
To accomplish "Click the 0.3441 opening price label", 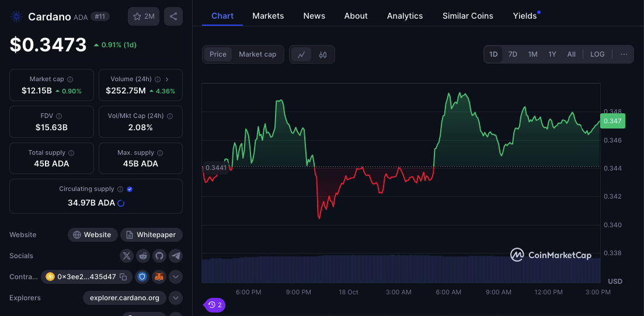I will click(215, 168).
